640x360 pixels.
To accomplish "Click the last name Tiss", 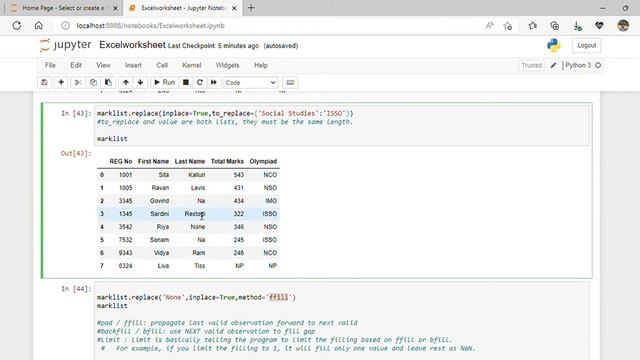I will tap(200, 266).
